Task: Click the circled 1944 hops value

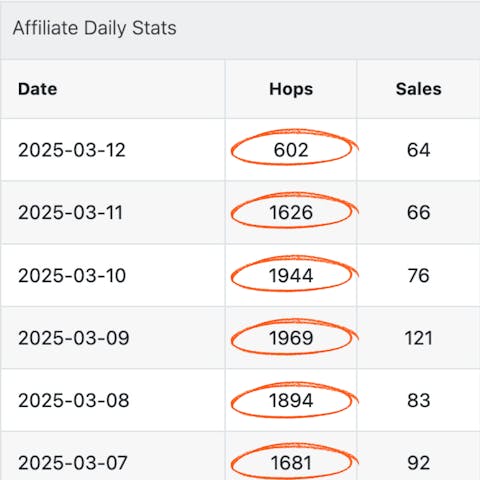Action: point(291,276)
